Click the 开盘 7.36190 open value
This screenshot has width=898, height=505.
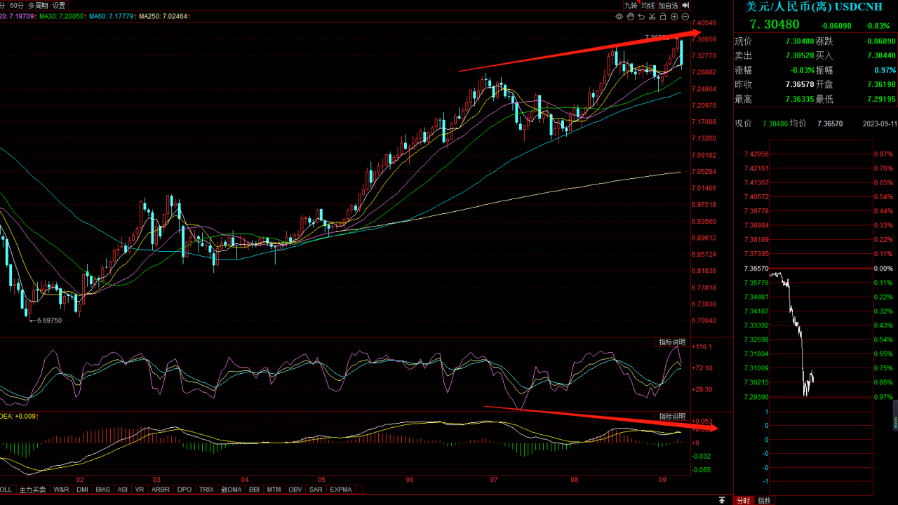(x=881, y=84)
